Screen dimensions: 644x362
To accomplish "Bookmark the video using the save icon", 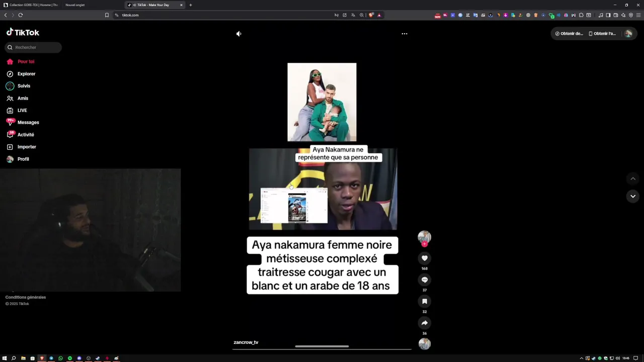I will (x=425, y=301).
